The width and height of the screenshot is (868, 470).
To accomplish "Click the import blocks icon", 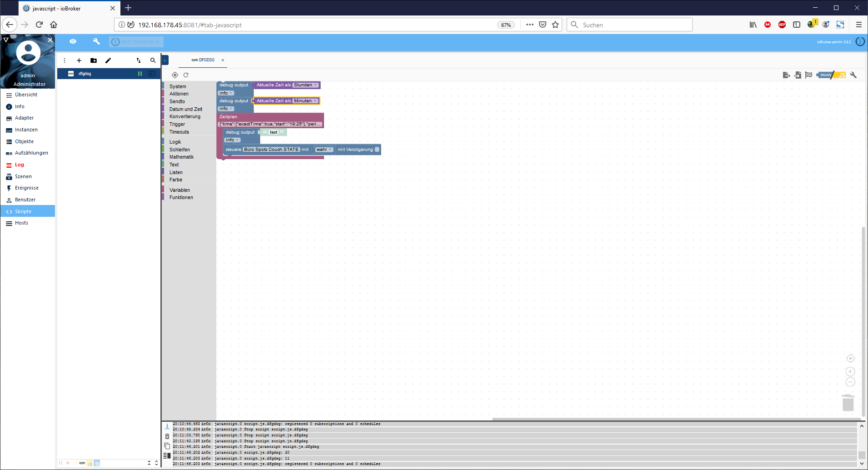I will [x=798, y=75].
